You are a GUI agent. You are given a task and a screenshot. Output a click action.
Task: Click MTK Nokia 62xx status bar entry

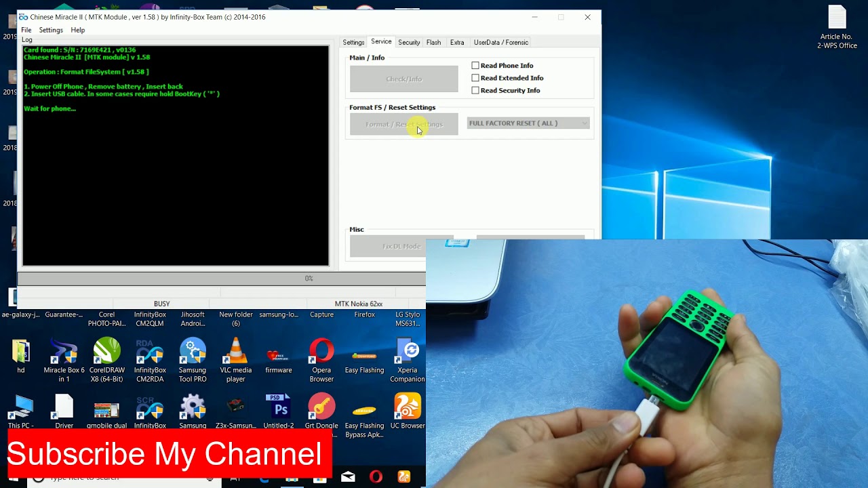click(x=359, y=304)
